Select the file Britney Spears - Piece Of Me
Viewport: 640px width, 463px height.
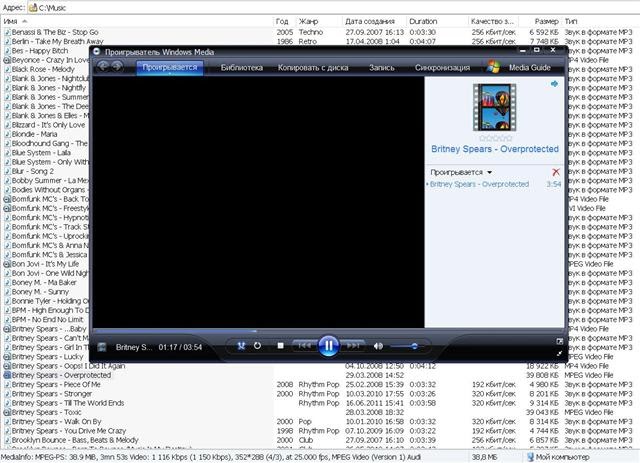tap(56, 385)
